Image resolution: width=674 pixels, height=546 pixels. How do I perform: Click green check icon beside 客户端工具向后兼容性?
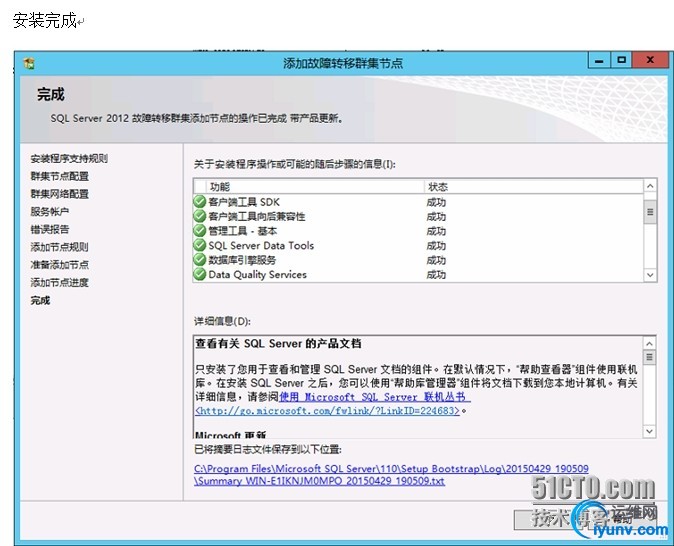pyautogui.click(x=199, y=216)
